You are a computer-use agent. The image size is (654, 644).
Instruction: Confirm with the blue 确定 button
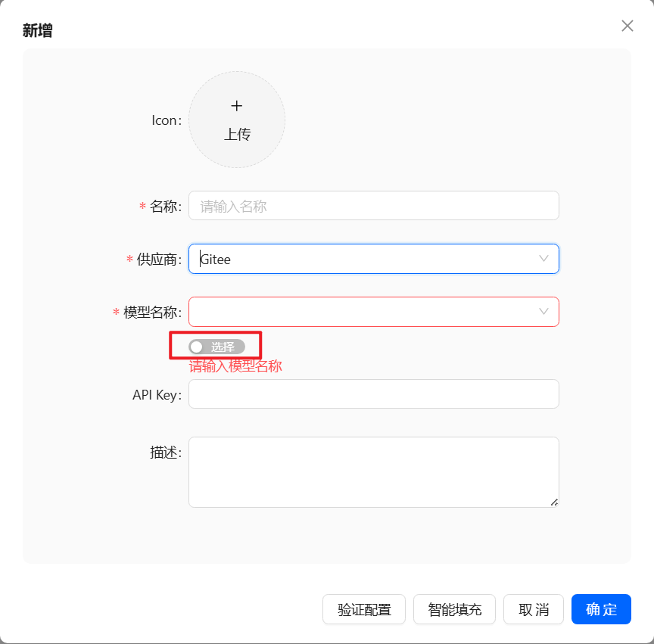[x=601, y=609]
